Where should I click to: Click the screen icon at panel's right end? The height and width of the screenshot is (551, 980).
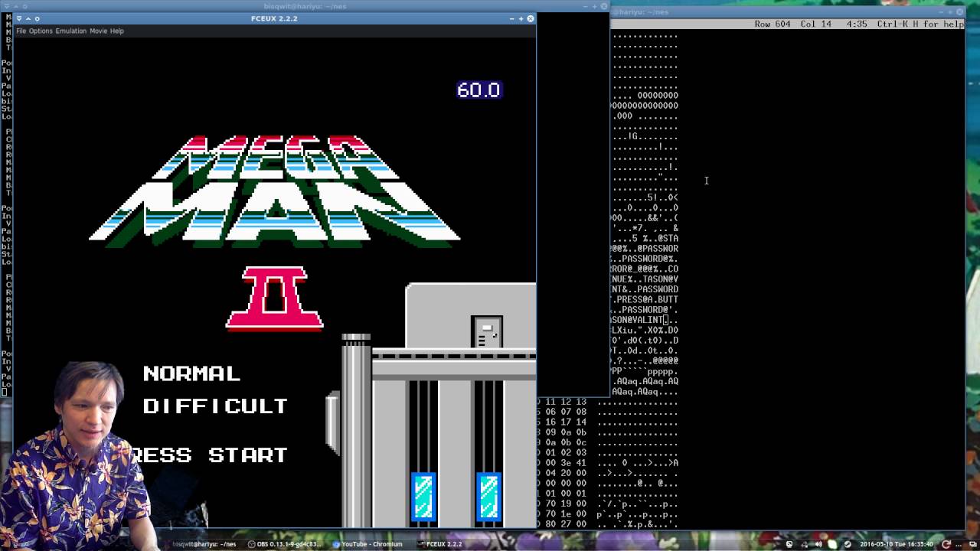tap(973, 544)
